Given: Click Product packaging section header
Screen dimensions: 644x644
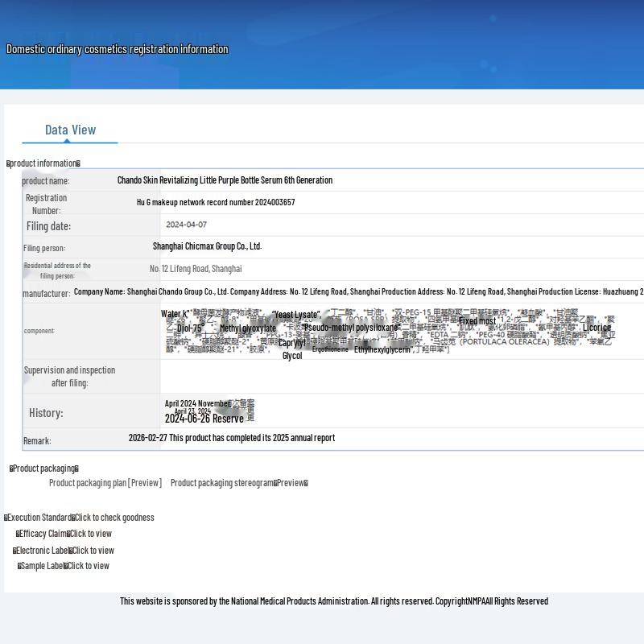Looking at the screenshot, I should [44, 469].
